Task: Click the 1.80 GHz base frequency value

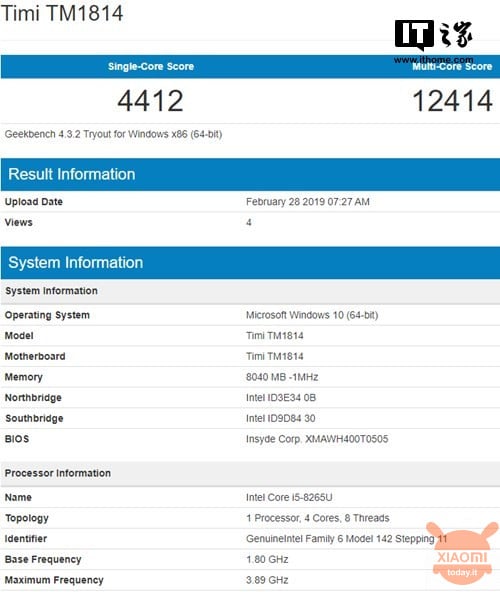Action: click(267, 560)
